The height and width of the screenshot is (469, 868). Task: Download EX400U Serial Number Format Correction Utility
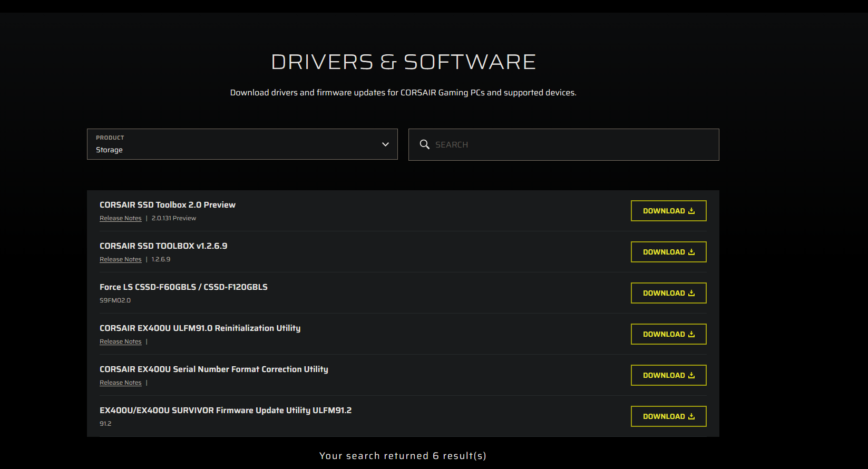(668, 375)
